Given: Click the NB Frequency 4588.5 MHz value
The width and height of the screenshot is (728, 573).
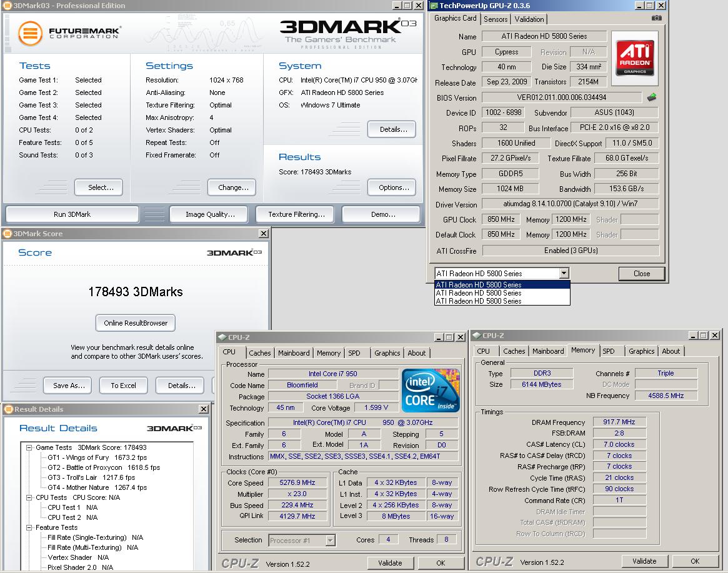Looking at the screenshot, I should click(x=666, y=396).
